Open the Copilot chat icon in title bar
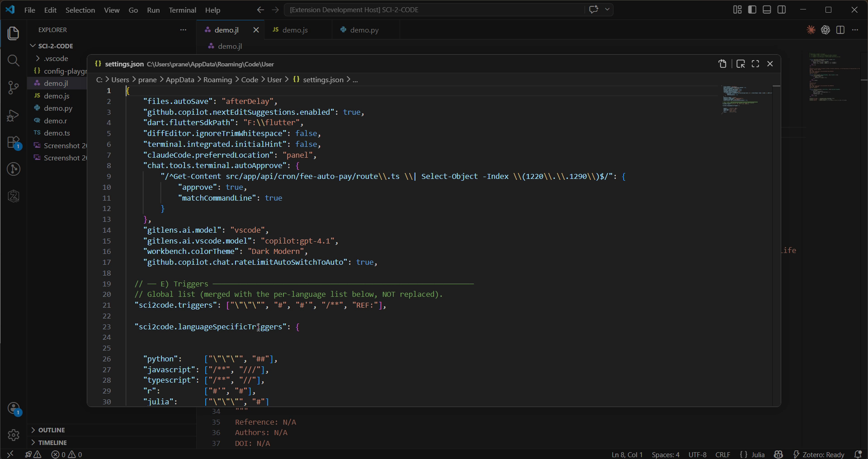Image resolution: width=868 pixels, height=459 pixels. (594, 9)
